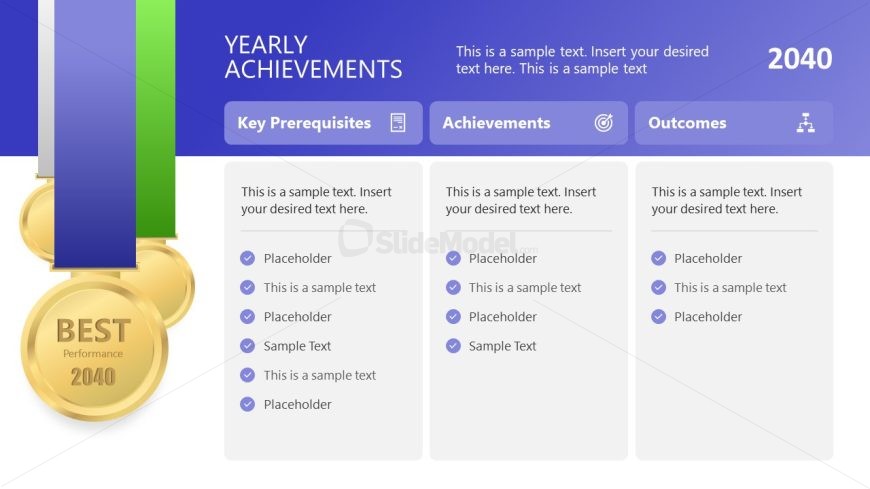Click the document icon beside Key Prerequisites
870x489 pixels.
tap(398, 123)
